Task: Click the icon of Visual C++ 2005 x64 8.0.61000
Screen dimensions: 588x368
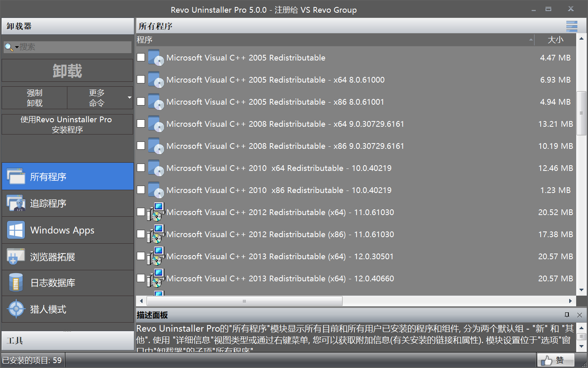Action: click(156, 80)
